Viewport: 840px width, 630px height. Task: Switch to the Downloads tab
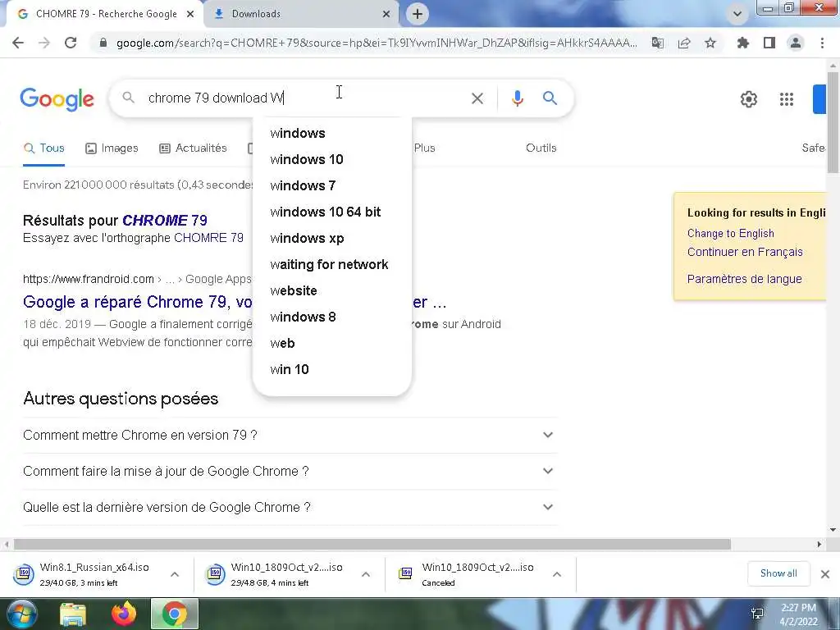(x=302, y=14)
